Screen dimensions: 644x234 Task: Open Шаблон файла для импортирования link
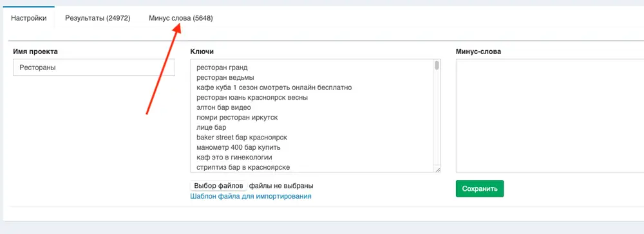point(251,196)
